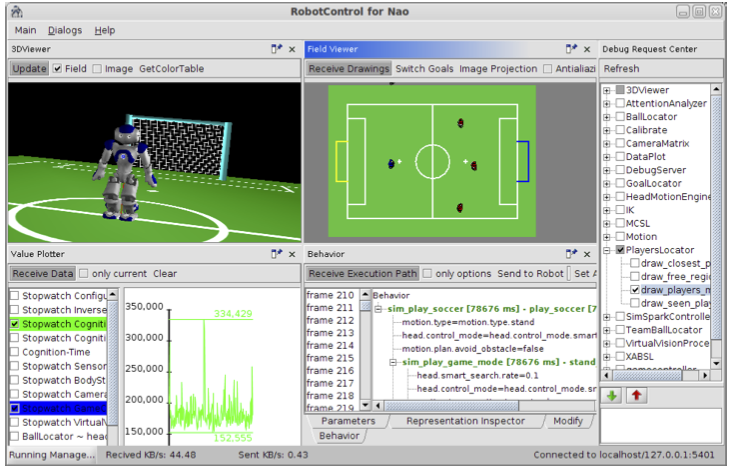Screen dimensions: 734x471
Task: Pin the Field Viewer panel with its pin icon
Action: 572,49
